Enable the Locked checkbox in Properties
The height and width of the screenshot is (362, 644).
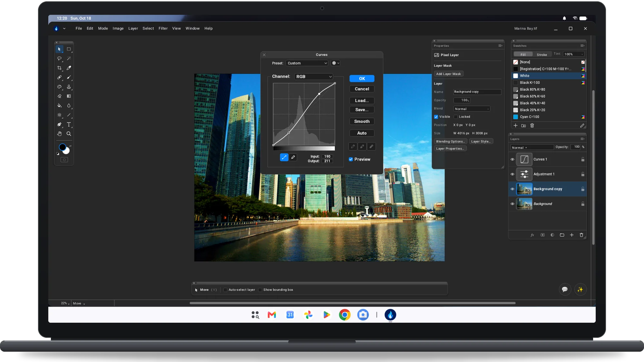pos(456,117)
